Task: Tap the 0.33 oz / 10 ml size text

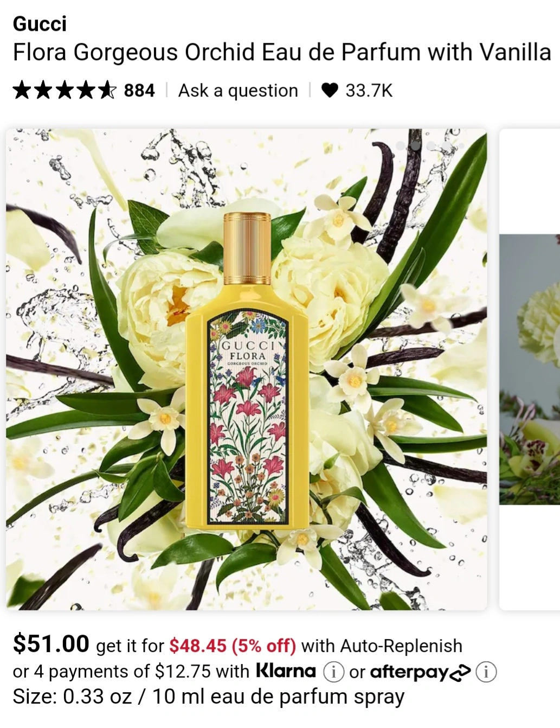Action: click(234, 697)
